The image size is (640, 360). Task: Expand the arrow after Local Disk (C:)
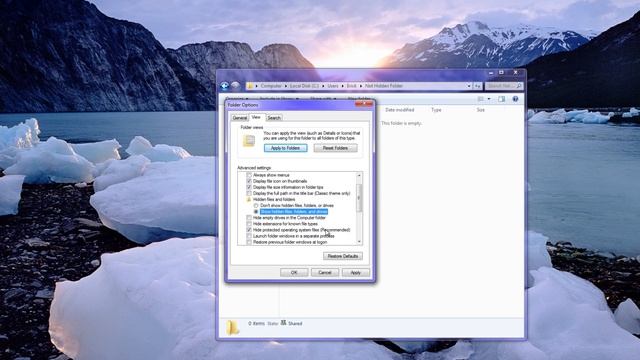point(323,86)
